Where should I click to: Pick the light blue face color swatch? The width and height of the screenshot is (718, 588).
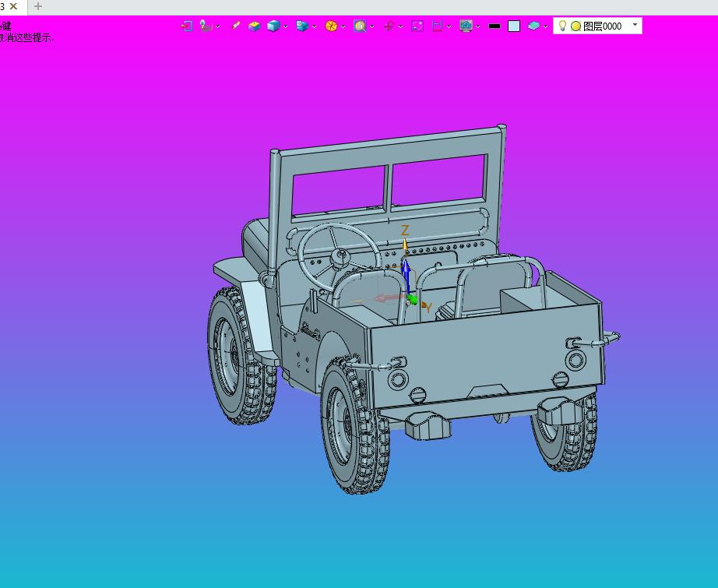pyautogui.click(x=514, y=26)
